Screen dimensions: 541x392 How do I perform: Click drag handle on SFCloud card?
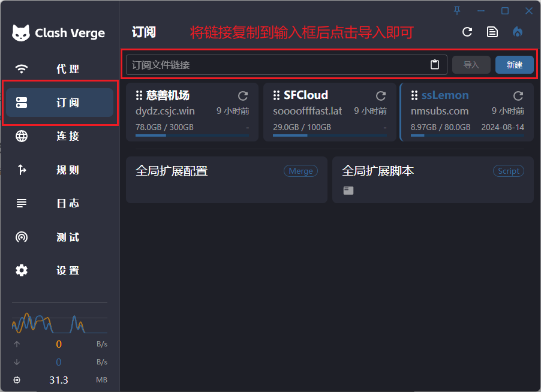(x=276, y=95)
